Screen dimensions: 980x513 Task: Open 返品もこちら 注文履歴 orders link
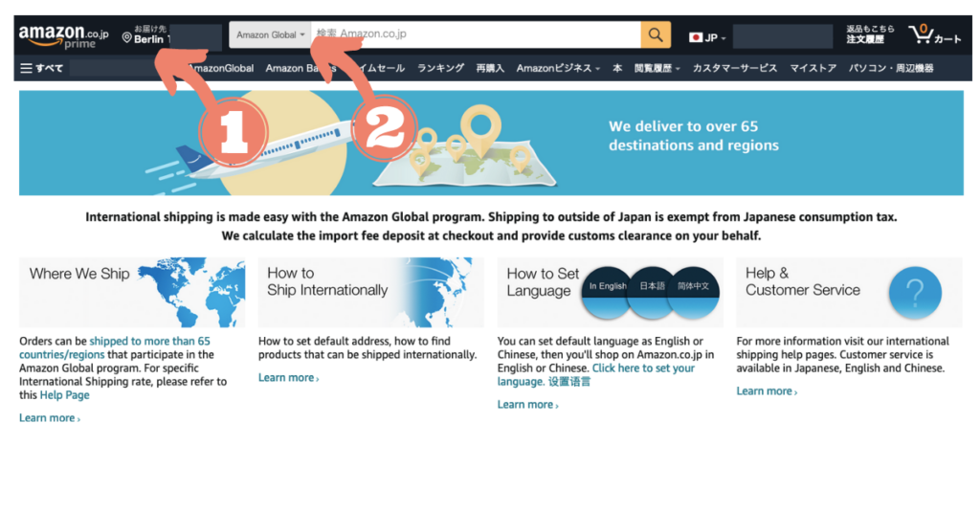tap(870, 34)
